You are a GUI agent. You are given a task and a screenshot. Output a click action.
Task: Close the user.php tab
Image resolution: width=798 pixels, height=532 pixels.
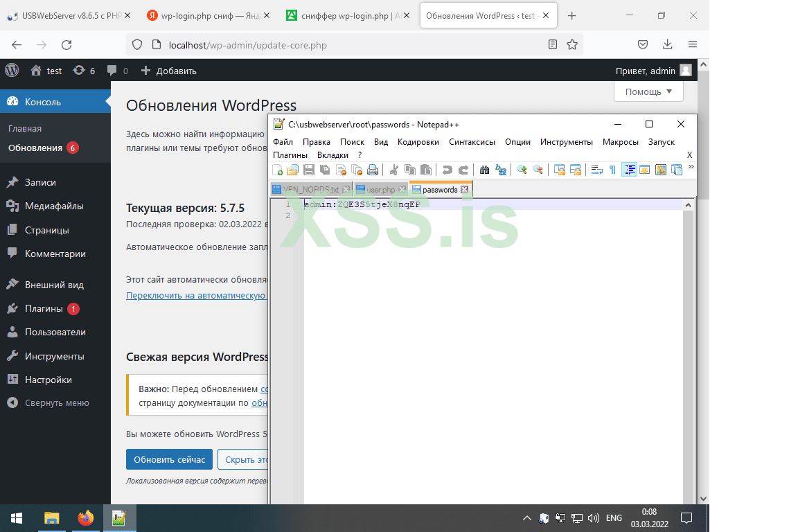click(x=402, y=189)
